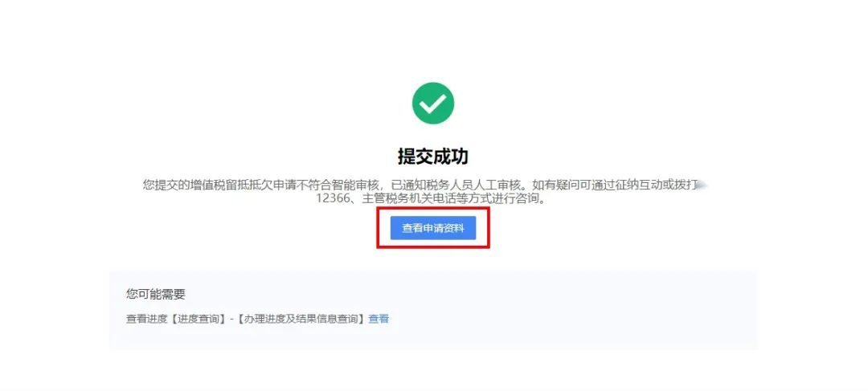Follow the blue 查看 link for progress

tap(379, 319)
